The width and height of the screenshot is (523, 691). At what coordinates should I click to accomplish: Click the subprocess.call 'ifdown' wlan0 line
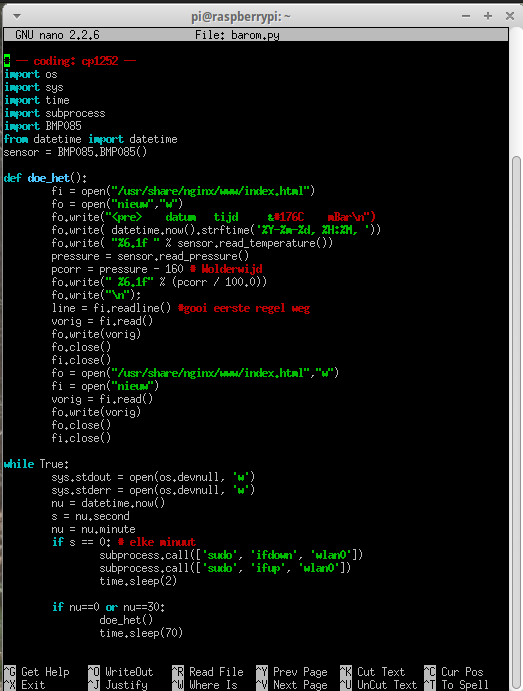point(231,555)
